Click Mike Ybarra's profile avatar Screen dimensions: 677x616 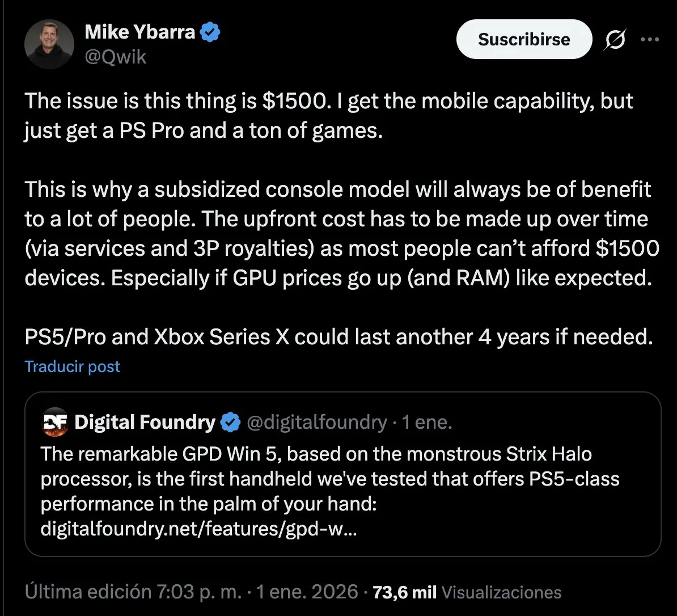coord(49,44)
